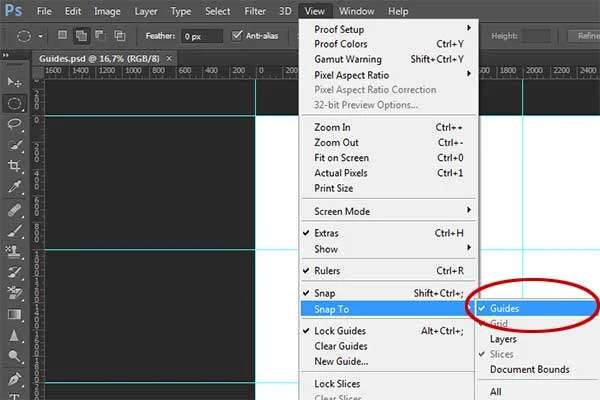Viewport: 600px width, 400px height.
Task: Toggle Rulers in View menu
Action: [388, 271]
